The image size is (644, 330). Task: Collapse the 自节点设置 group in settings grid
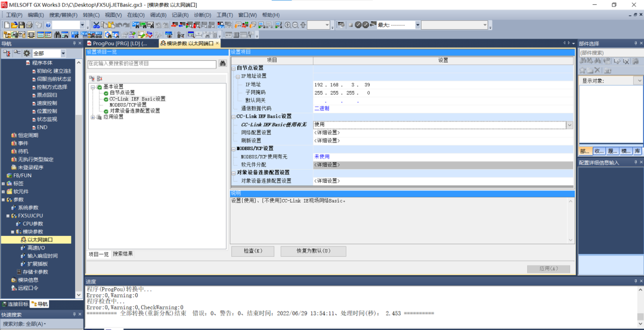[234, 68]
